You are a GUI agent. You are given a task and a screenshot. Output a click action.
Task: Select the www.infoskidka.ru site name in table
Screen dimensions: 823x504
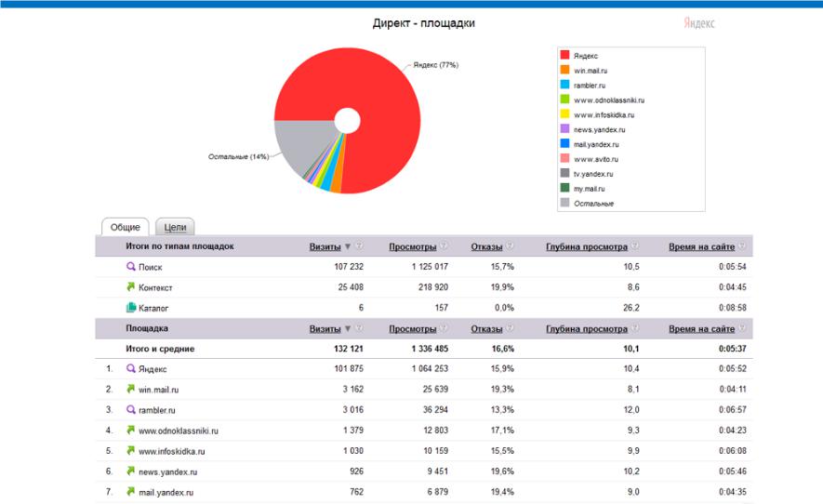point(172,452)
